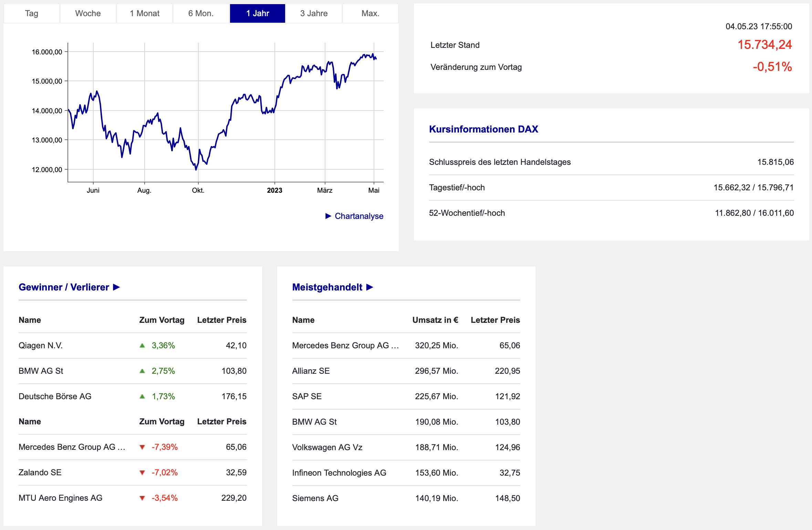
Task: Click the DAX chart line near Okt. low
Action: tap(196, 169)
